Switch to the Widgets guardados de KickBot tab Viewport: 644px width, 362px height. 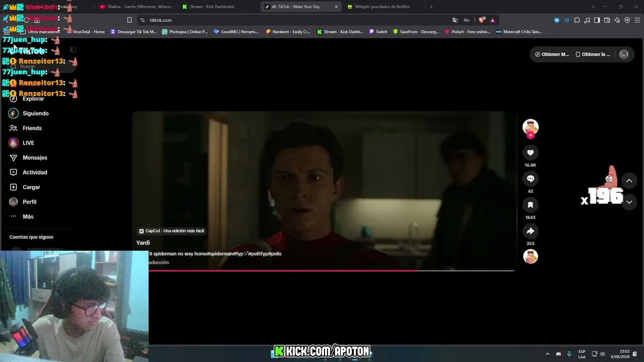pyautogui.click(x=382, y=7)
